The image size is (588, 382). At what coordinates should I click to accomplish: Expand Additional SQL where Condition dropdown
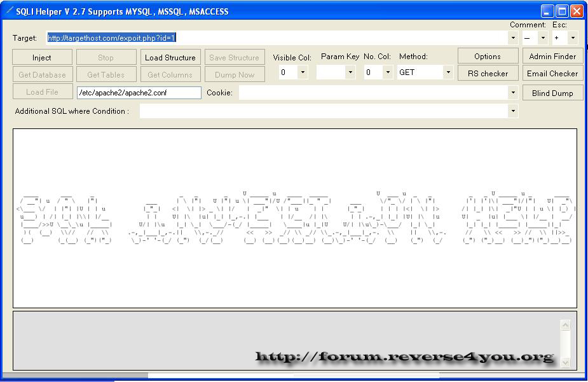pos(512,111)
